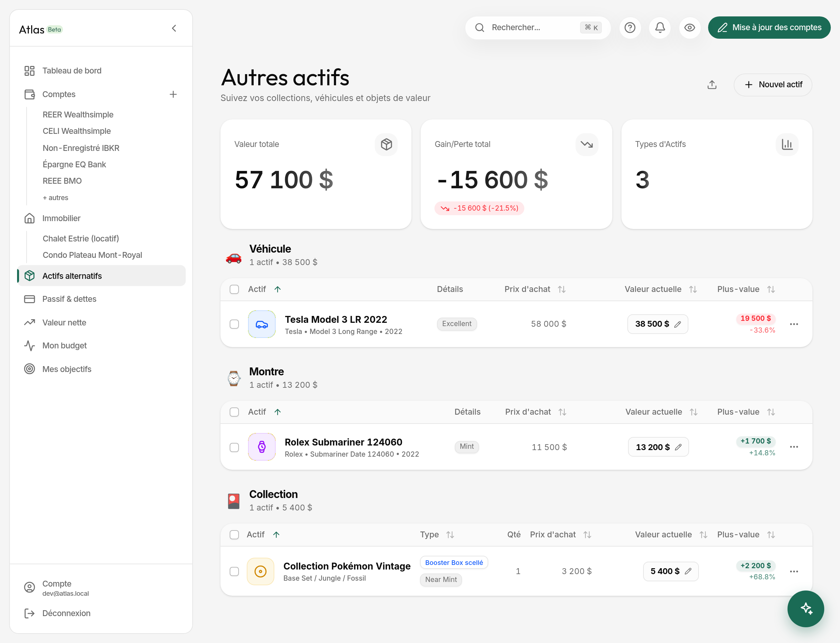Select all in Véhicule table header checkbox
Viewport: 840px width, 643px height.
tap(234, 289)
